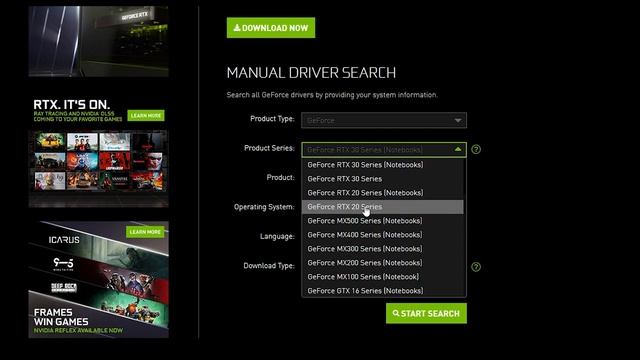This screenshot has width=640, height=360.
Task: Collapse the Product Series dropdown
Action: (384, 150)
